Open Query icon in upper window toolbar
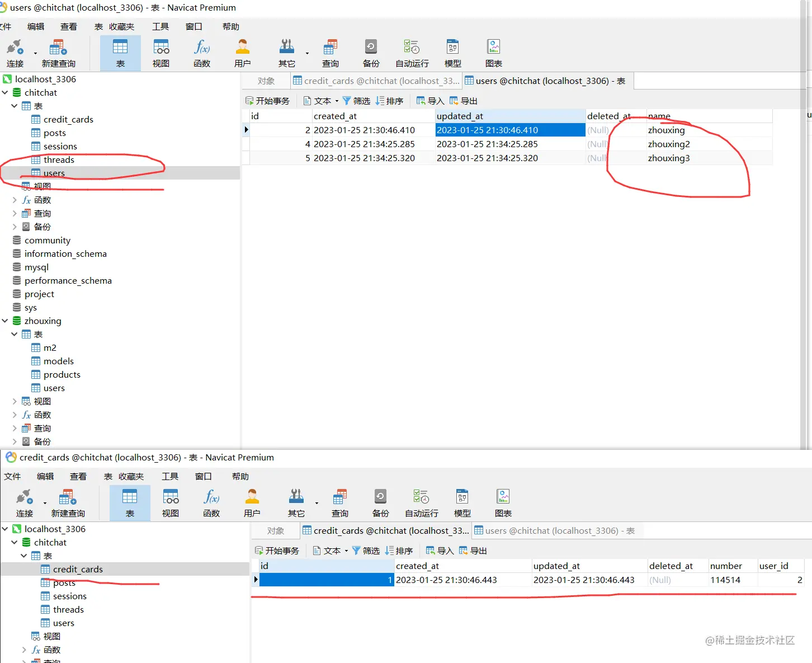Screen dimensions: 812x663 coord(331,54)
